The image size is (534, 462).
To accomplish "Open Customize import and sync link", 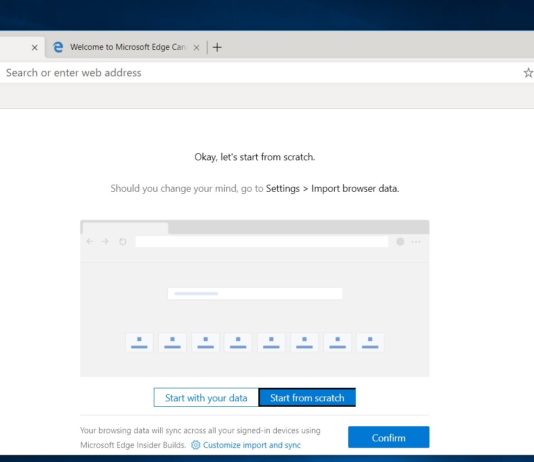I will 252,445.
